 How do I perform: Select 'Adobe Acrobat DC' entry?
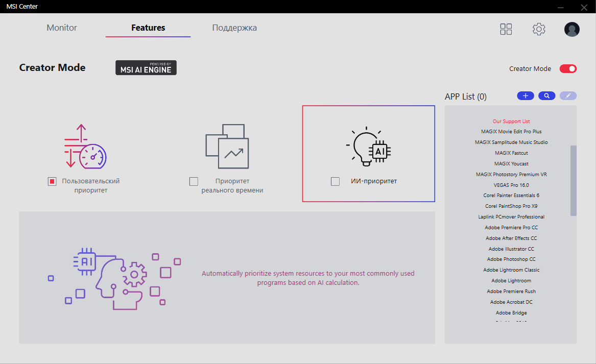(511, 302)
